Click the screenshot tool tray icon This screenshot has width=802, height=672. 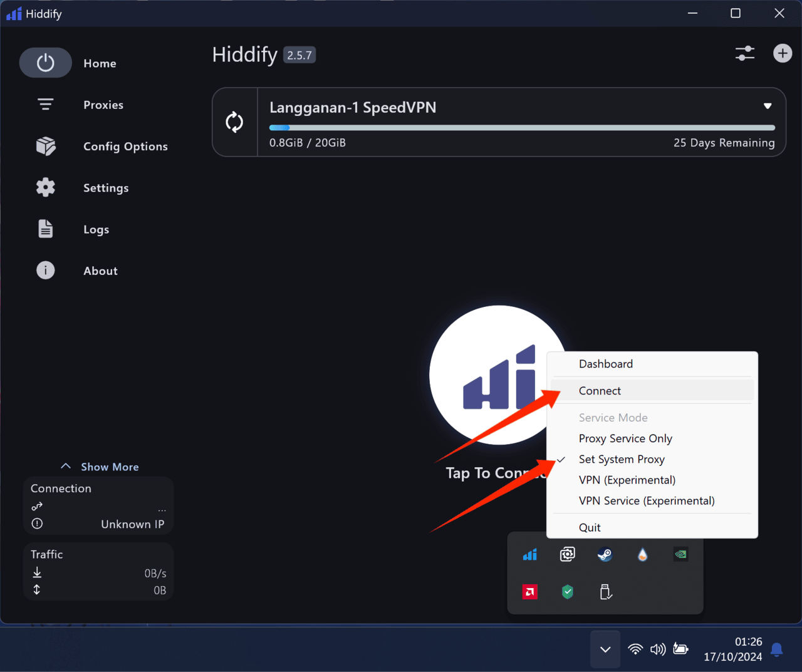tap(568, 554)
